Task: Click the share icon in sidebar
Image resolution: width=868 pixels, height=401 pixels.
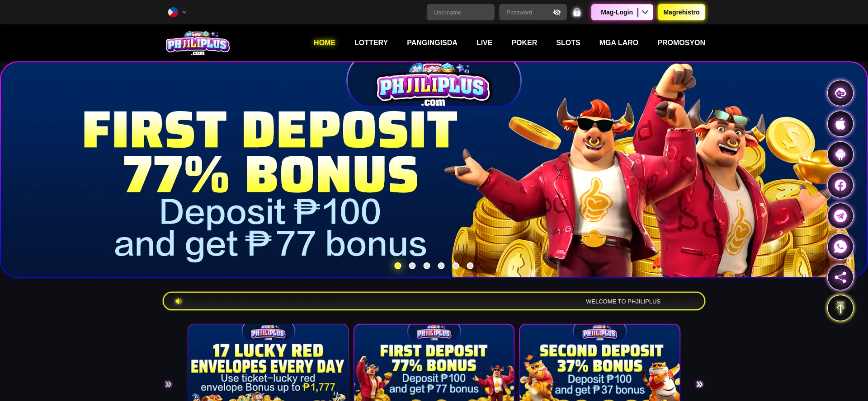Action: [840, 277]
